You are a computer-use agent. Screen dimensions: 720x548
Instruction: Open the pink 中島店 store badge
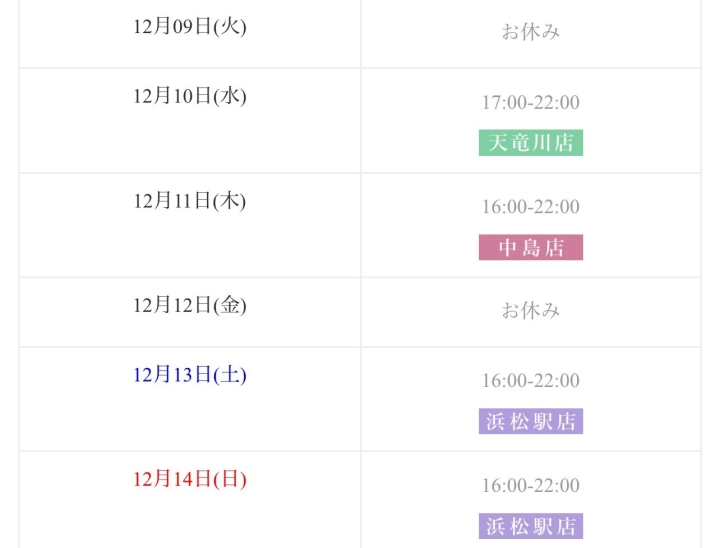[x=530, y=247]
